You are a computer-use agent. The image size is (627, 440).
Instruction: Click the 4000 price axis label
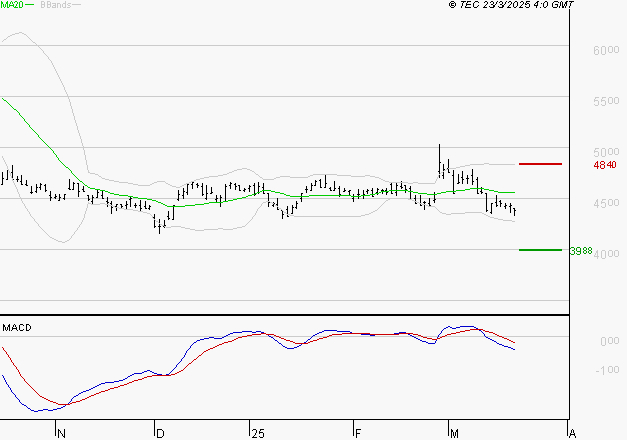(605, 256)
